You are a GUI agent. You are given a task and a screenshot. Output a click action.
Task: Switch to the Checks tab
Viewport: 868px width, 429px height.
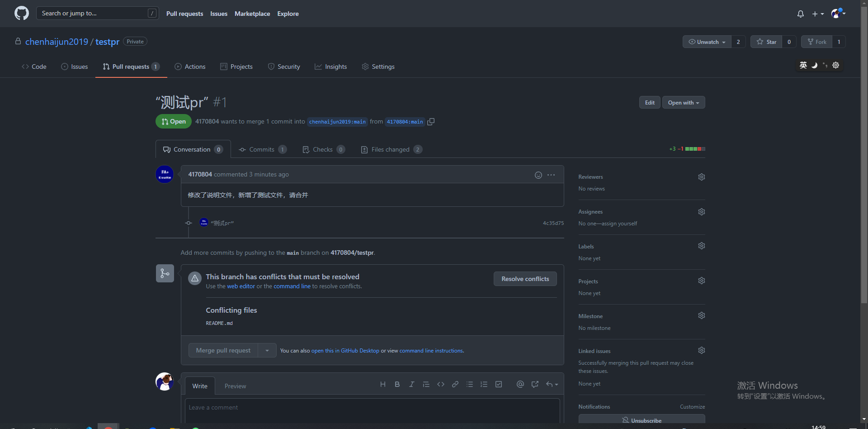click(324, 149)
